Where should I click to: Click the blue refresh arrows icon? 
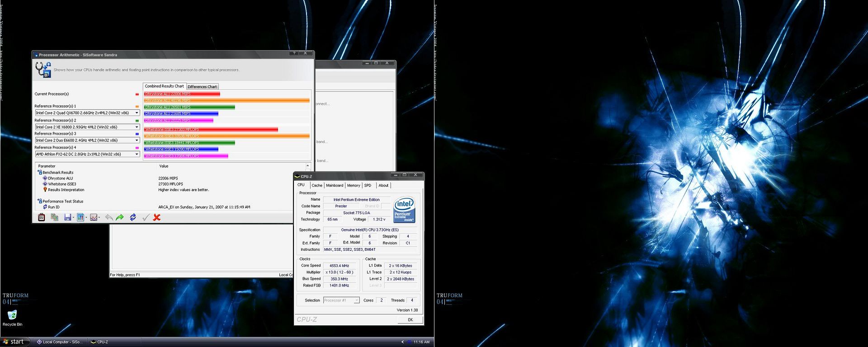tap(133, 217)
